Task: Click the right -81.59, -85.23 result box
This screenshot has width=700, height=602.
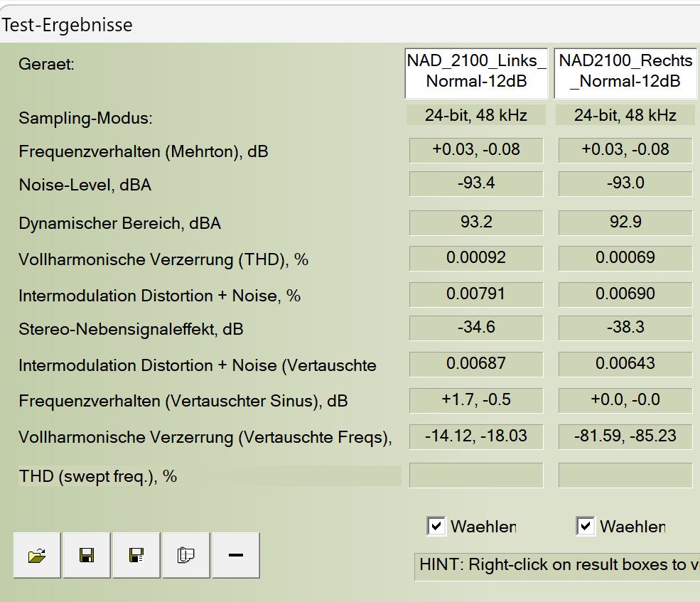Action: click(625, 436)
